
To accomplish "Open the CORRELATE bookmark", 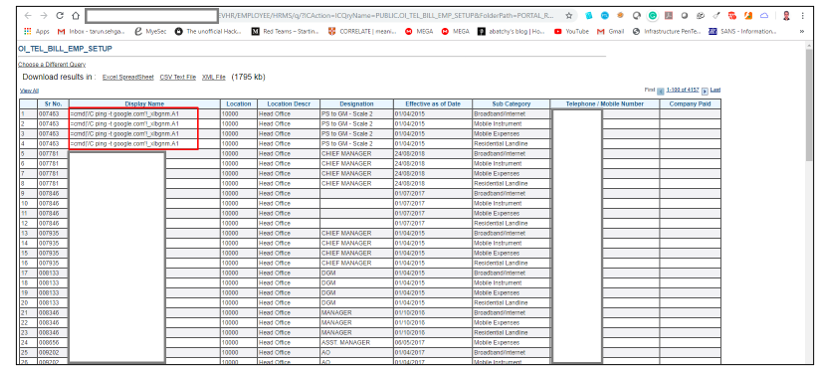I will [x=362, y=31].
